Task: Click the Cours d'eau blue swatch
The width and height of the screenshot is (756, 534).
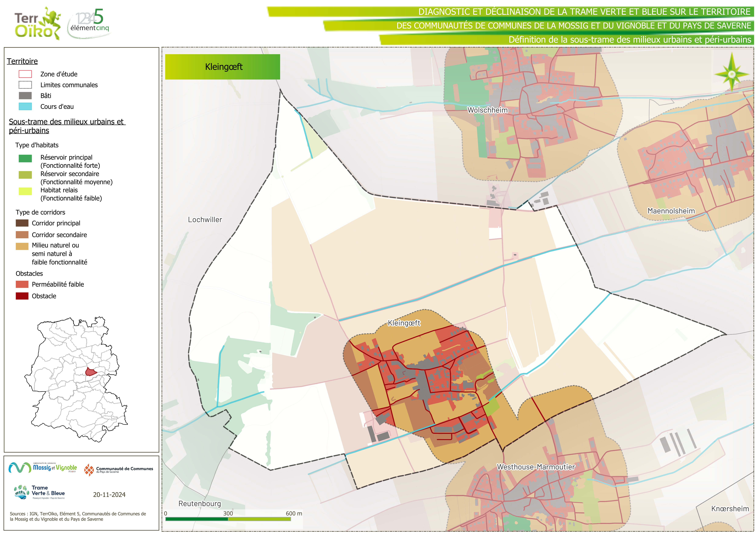Action: pos(25,107)
